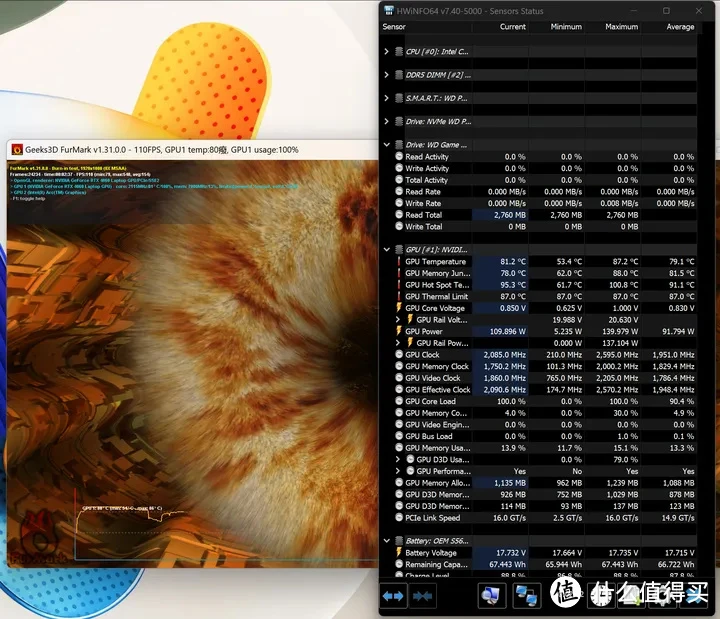Collapse the GPU [#1]: NVIDI... group
The image size is (720, 619).
coord(387,249)
